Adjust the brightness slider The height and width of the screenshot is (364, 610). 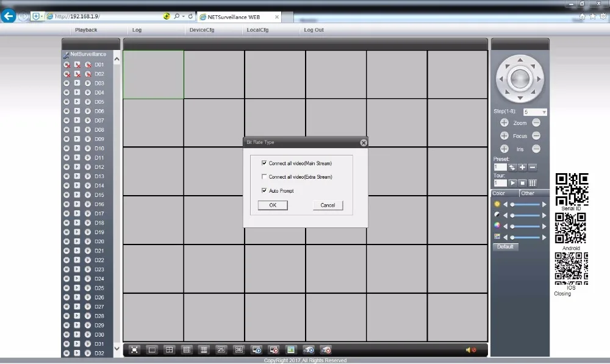[525, 204]
